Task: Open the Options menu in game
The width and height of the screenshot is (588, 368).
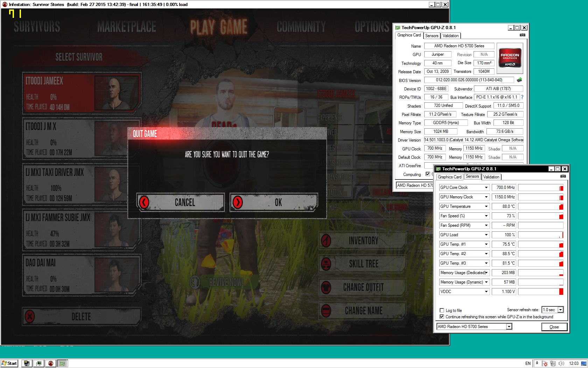Action: click(372, 27)
